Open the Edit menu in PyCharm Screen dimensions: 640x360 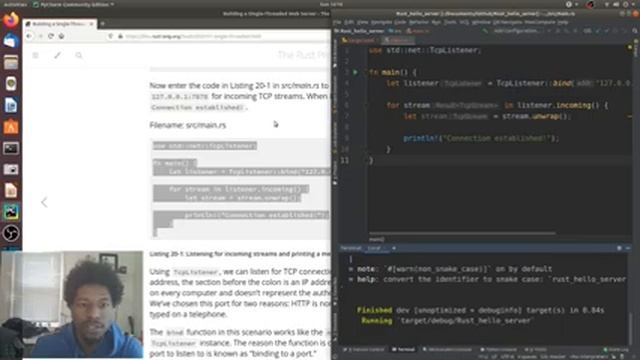(x=349, y=22)
